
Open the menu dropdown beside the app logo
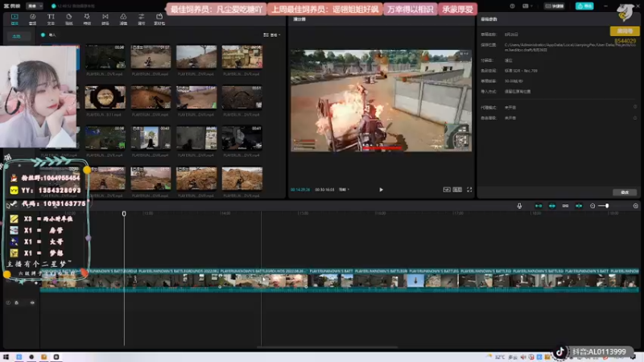(34, 6)
